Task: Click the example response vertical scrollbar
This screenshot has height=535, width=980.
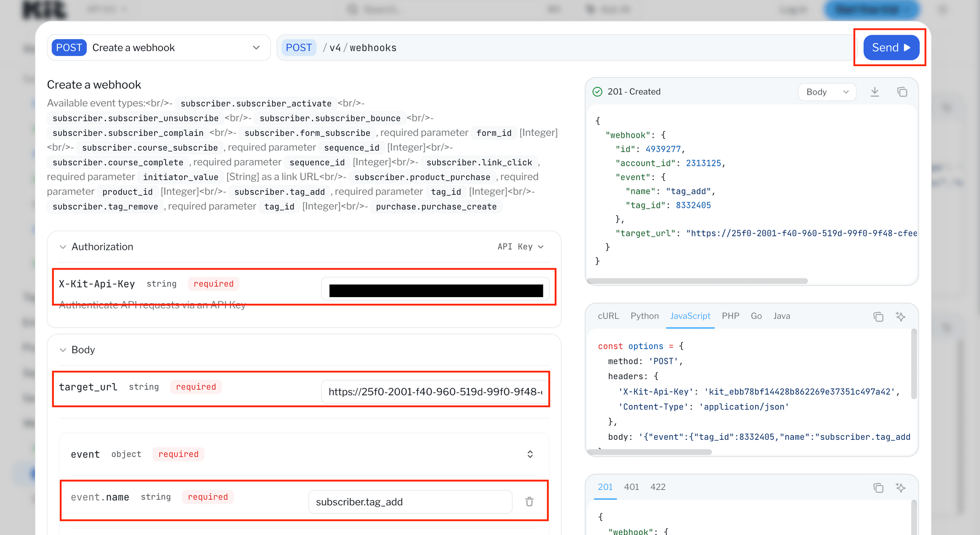Action: pos(913,517)
